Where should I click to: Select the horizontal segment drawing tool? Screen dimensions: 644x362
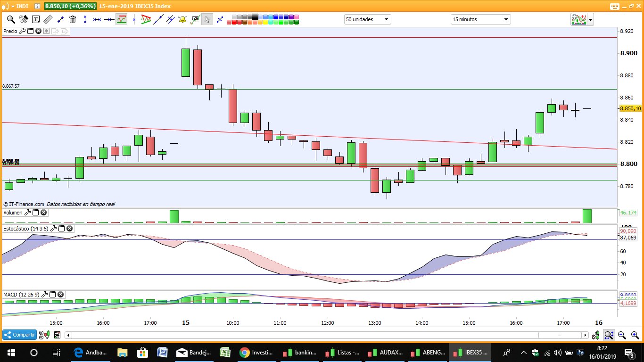[x=97, y=19]
